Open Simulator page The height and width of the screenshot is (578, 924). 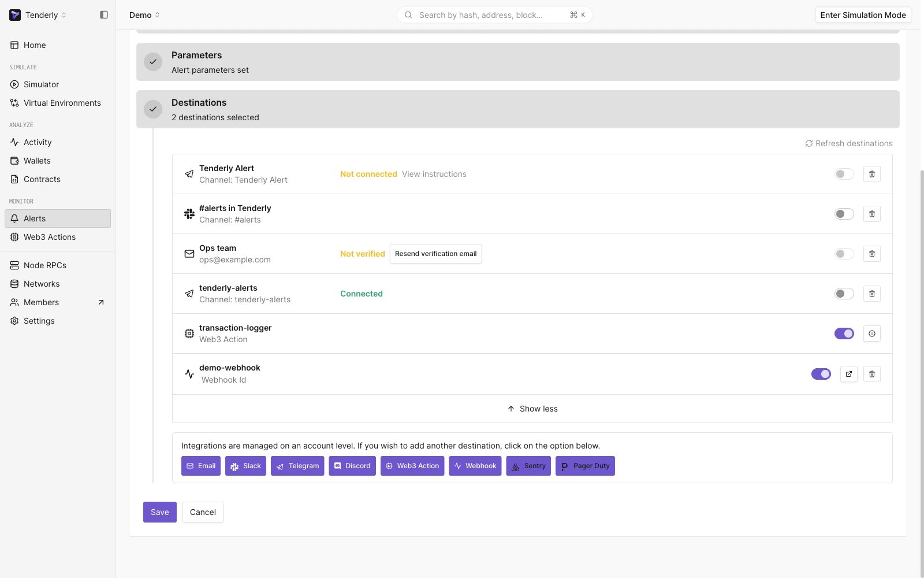point(58,84)
